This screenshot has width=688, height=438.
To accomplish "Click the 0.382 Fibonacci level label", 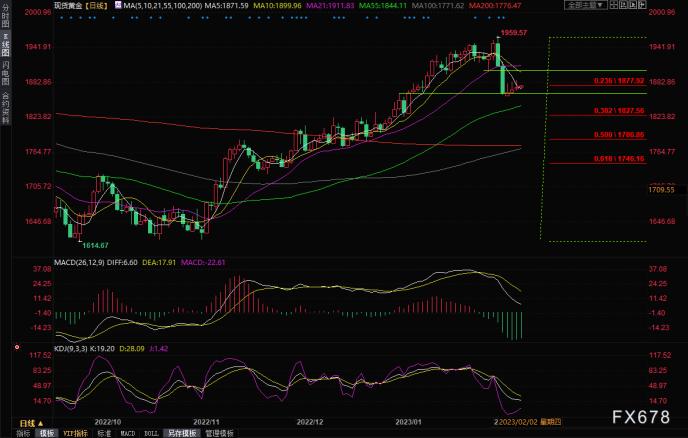I will (x=619, y=111).
